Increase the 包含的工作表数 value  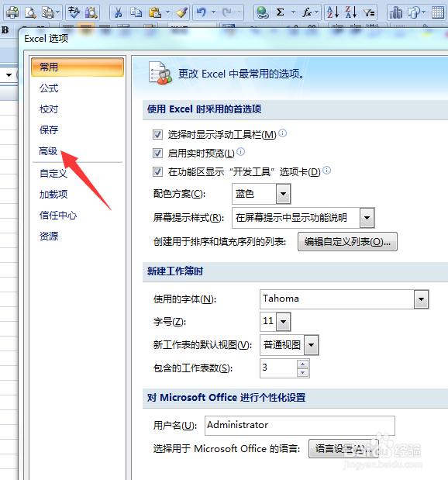click(302, 364)
